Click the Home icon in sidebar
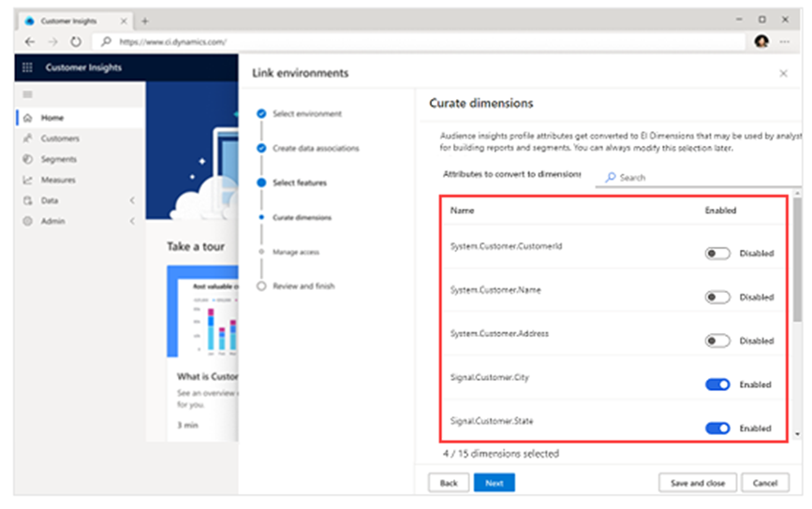Screen dimensions: 812x509 pos(28,118)
